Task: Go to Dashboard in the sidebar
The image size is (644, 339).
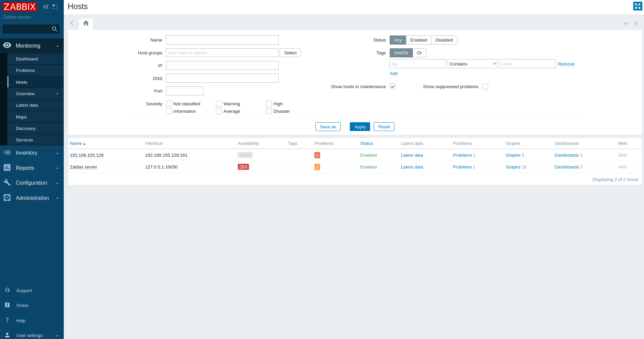Action: tap(27, 59)
